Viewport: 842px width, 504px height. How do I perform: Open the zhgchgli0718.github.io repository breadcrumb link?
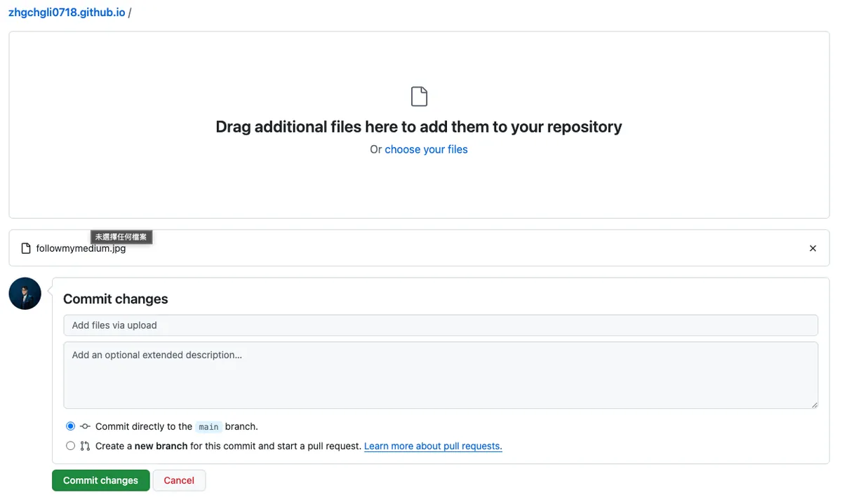click(x=67, y=13)
